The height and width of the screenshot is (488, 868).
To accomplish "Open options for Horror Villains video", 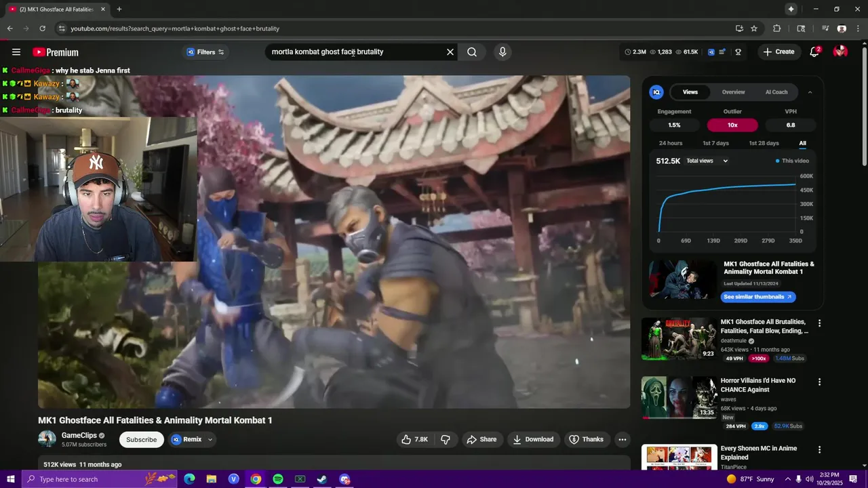I will 819,382.
